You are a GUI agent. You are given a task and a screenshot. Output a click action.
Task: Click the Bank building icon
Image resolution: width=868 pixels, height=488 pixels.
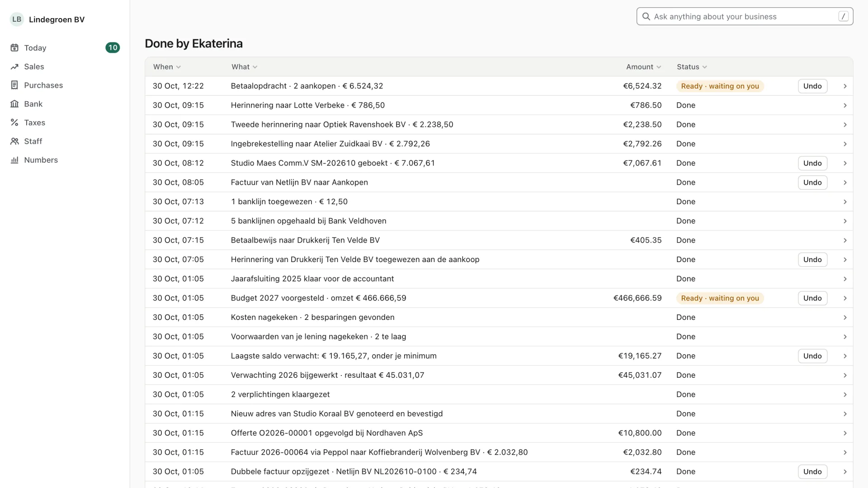[14, 104]
